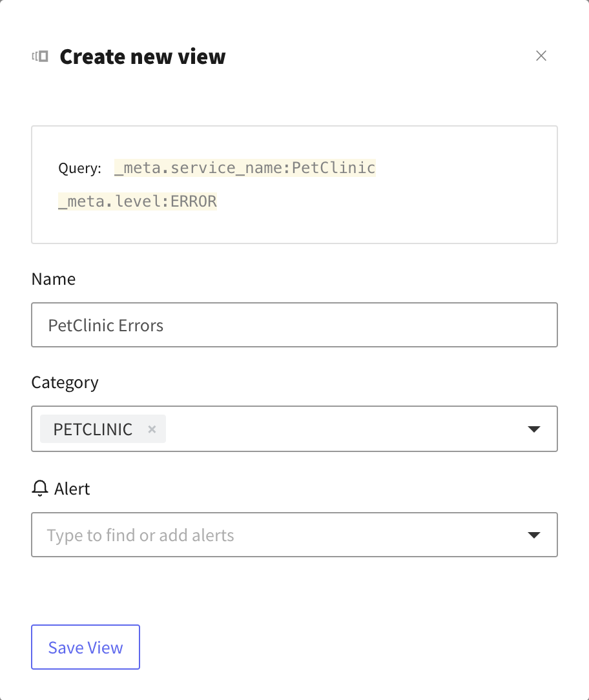This screenshot has height=700, width=589.
Task: Remove the PETCLINIC category tag
Action: pyautogui.click(x=152, y=429)
